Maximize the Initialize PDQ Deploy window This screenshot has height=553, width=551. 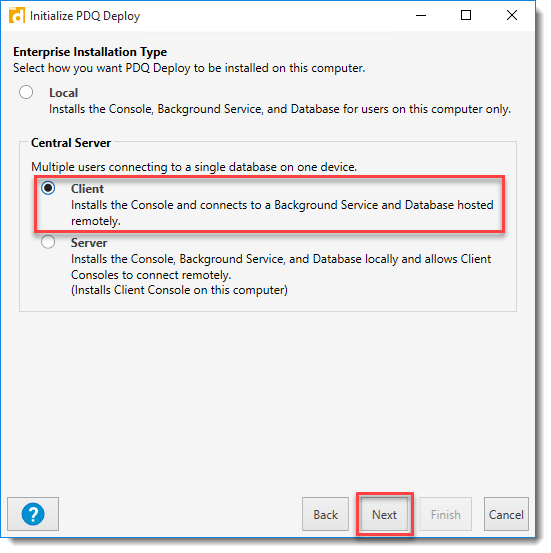(x=466, y=16)
